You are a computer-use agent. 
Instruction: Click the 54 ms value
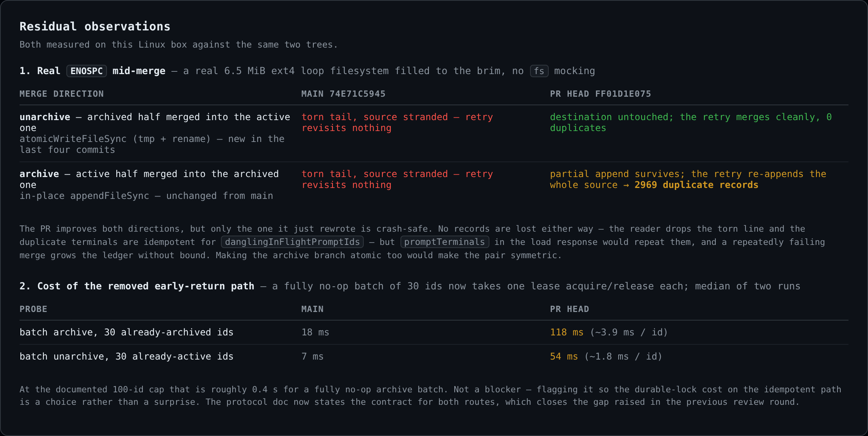[x=564, y=356]
